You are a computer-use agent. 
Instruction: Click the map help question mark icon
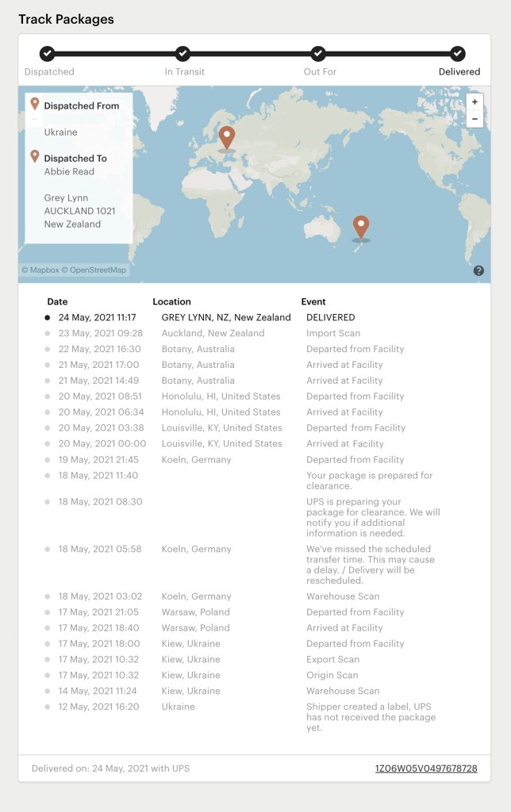pyautogui.click(x=478, y=270)
